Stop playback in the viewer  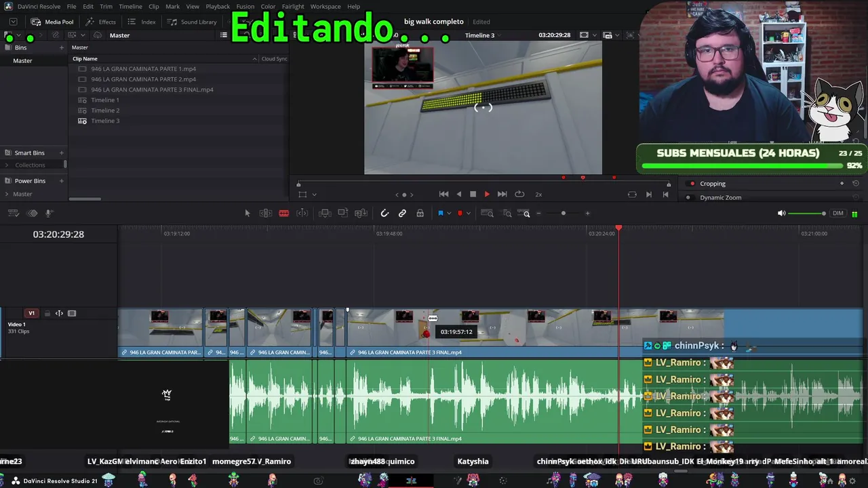click(473, 195)
